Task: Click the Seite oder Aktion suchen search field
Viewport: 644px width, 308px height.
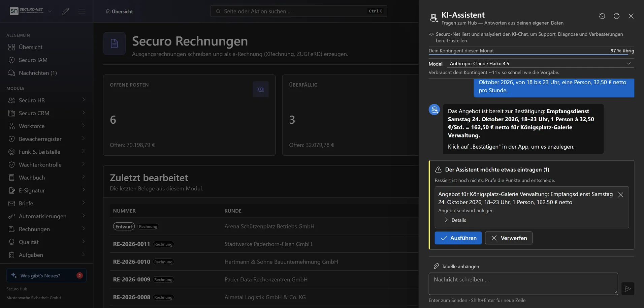Action: tap(298, 11)
